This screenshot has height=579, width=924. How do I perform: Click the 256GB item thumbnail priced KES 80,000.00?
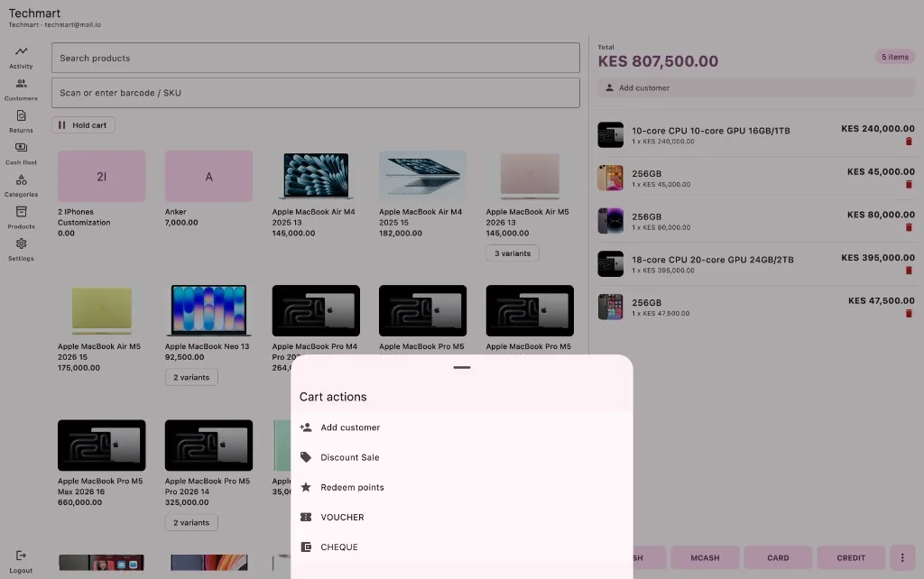[611, 221]
